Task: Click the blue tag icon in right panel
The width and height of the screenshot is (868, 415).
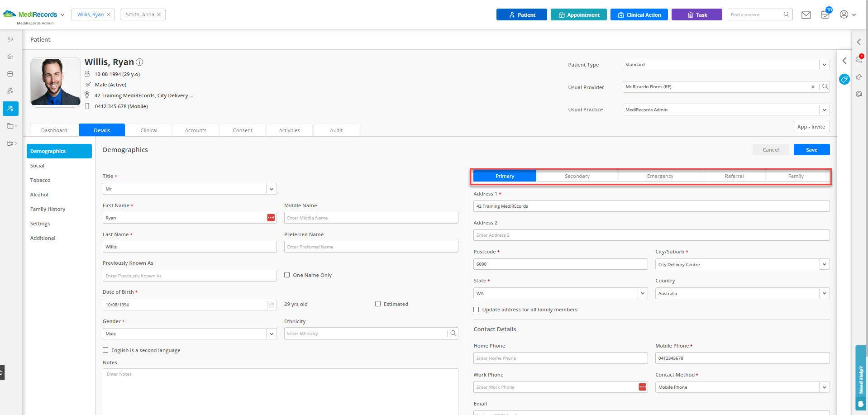Action: (x=844, y=79)
